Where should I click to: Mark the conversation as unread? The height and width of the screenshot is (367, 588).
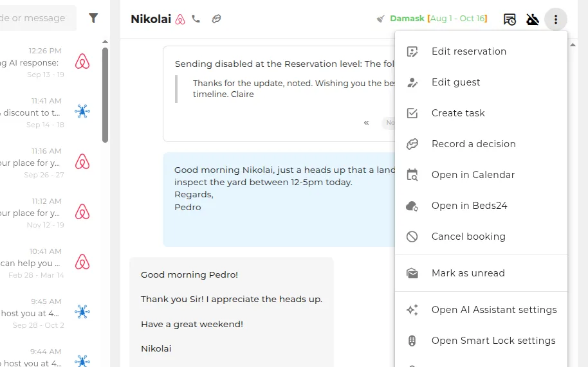481,273
